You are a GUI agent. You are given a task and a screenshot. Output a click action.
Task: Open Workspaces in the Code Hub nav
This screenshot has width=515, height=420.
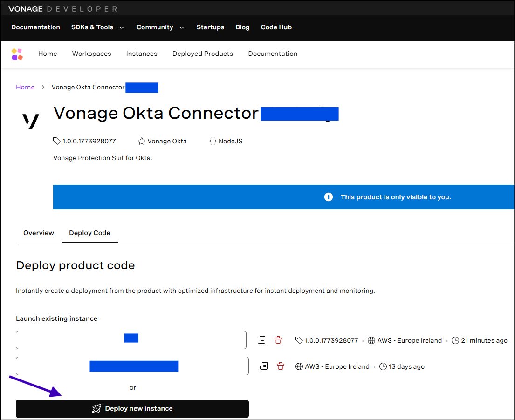click(92, 54)
